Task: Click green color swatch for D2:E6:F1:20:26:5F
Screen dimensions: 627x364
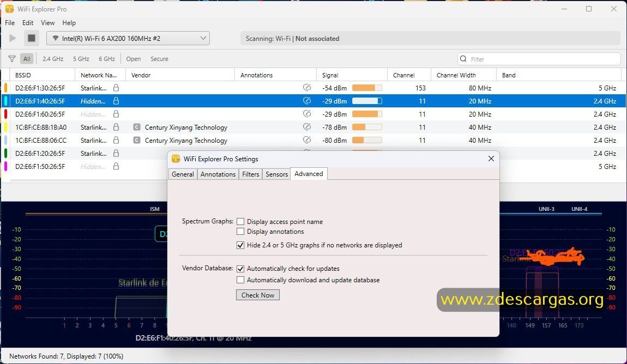Action: [x=5, y=153]
